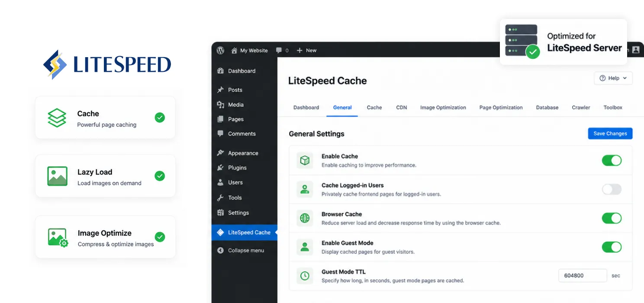Go to the Image Optimization tab
The height and width of the screenshot is (303, 644).
[x=443, y=107]
